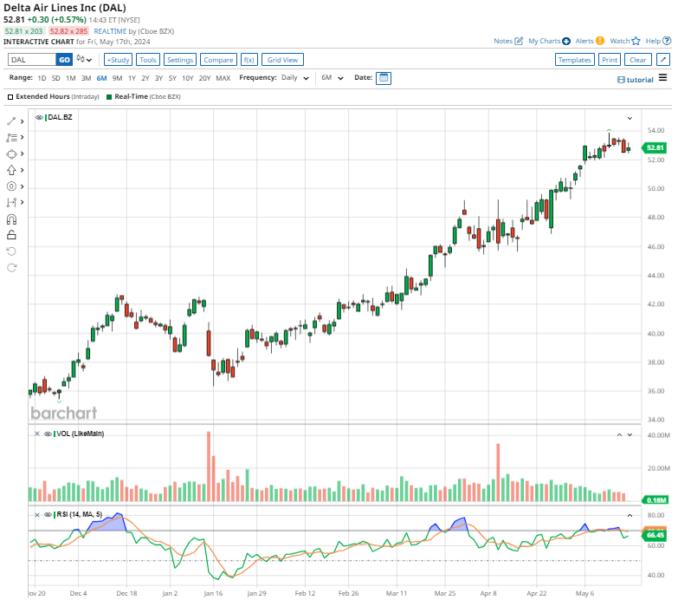Click the pop-out chart icon
The height and width of the screenshot is (600, 678).
[663, 60]
